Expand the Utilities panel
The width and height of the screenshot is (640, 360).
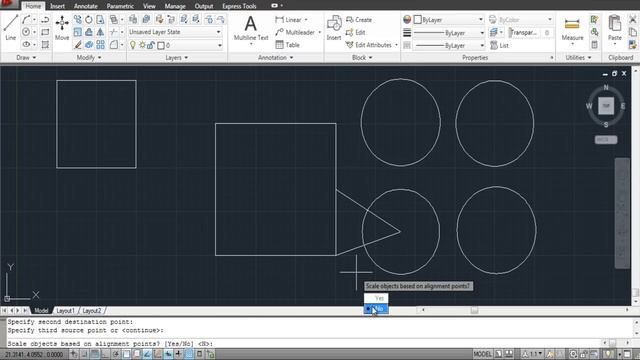pos(578,58)
